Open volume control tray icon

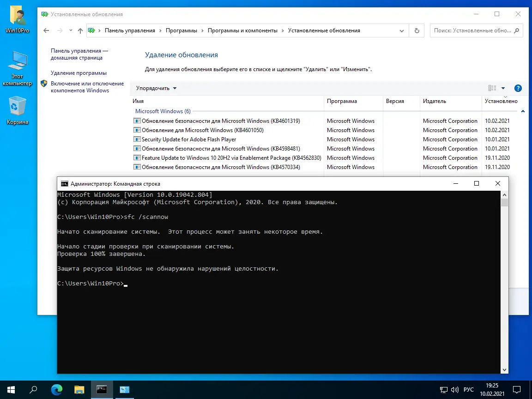[x=454, y=390]
